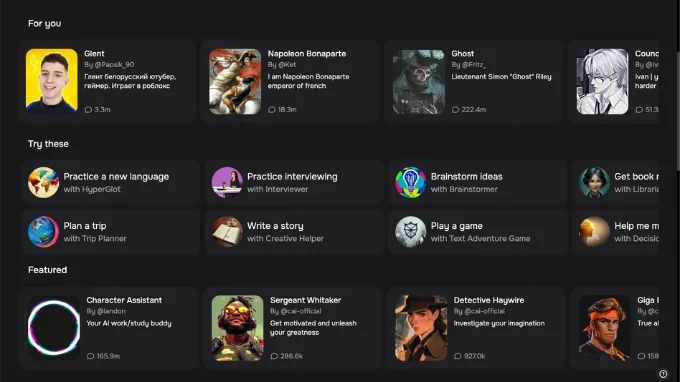
Task: Open author link @Fritz_
Action: (474, 65)
